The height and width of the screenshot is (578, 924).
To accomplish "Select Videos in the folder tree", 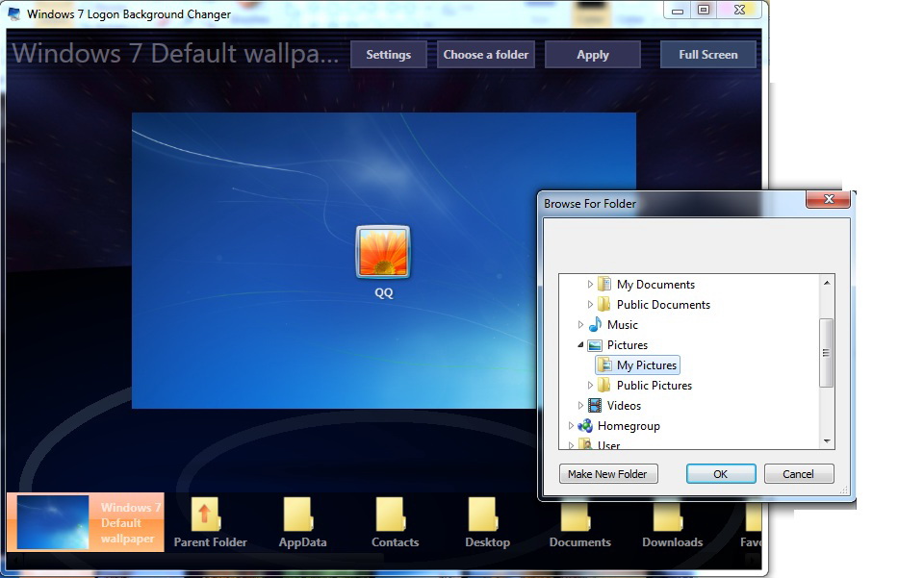I will [624, 406].
